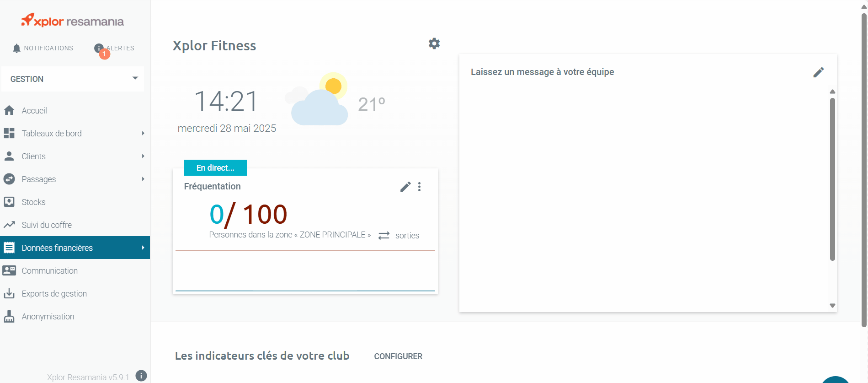Open the Alertes info icon with badge
The width and height of the screenshot is (868, 383).
(x=99, y=48)
